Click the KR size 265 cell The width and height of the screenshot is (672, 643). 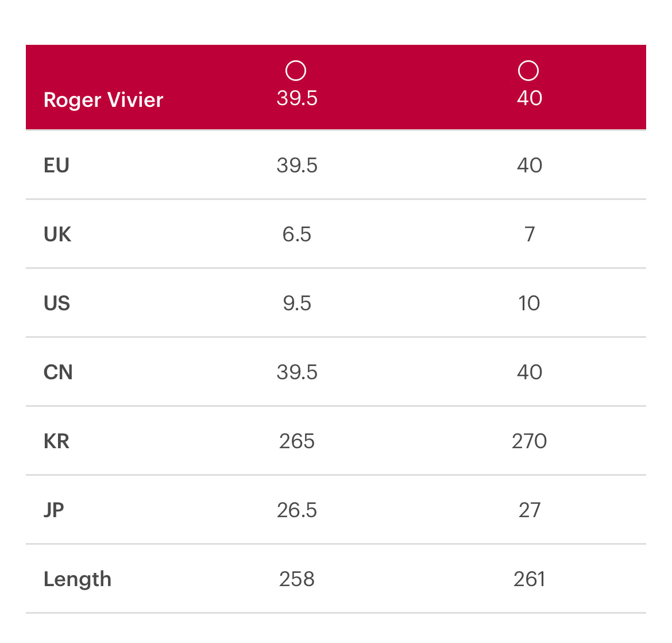297,441
